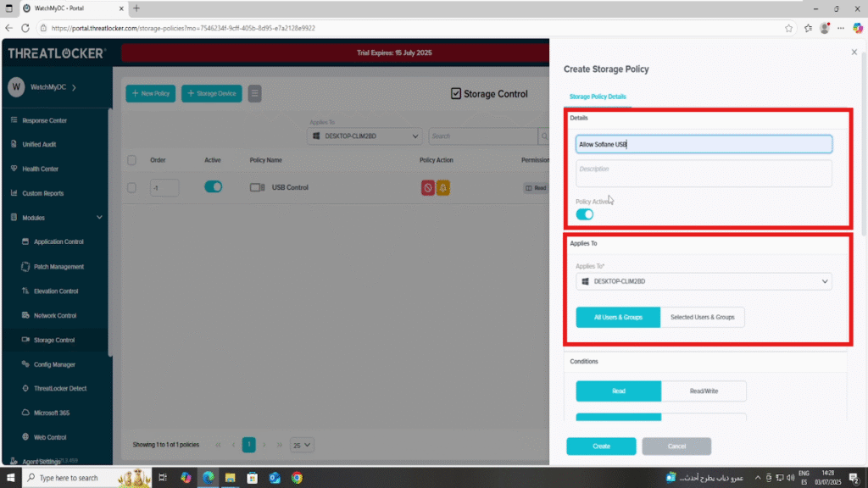The height and width of the screenshot is (488, 868).
Task: Open ThreatLocker Detect module
Action: click(x=60, y=388)
